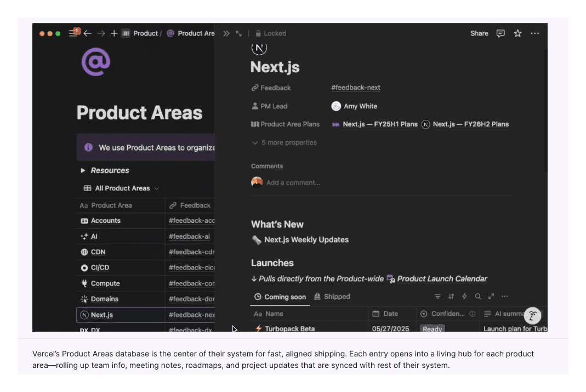Click the 05/27/2025 date cell

click(390, 329)
